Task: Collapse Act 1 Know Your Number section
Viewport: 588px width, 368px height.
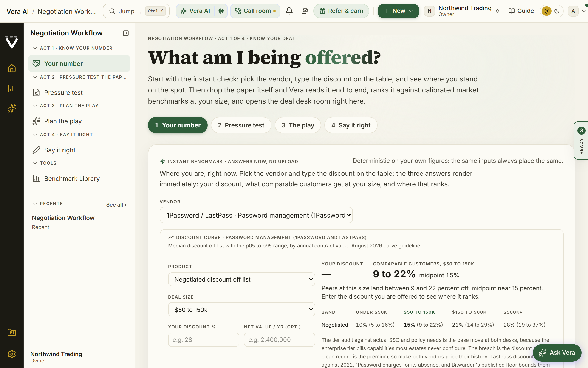Action: [35, 48]
